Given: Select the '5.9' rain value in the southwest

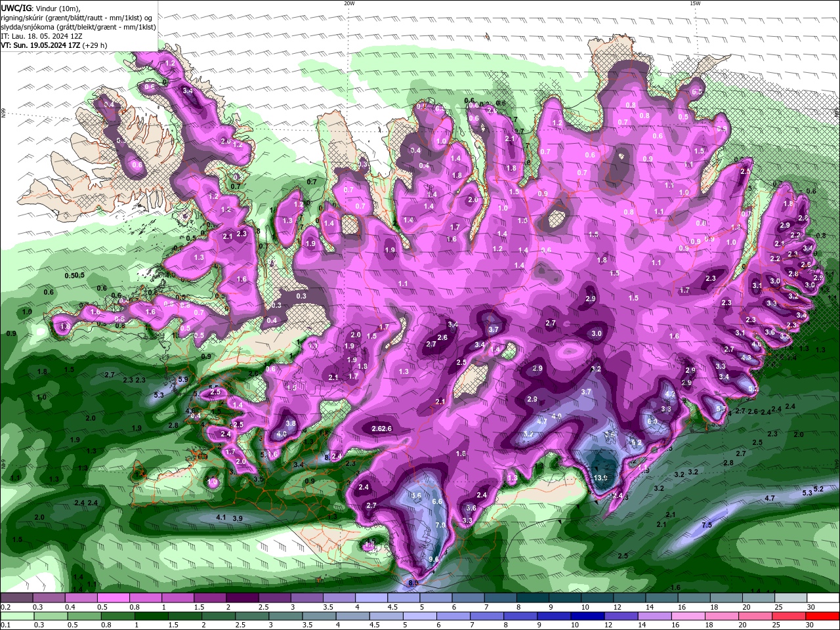Looking at the screenshot, I should click(x=183, y=379).
